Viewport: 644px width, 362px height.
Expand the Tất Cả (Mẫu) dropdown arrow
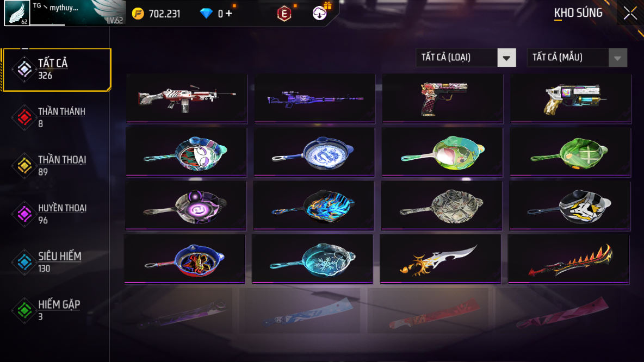click(x=617, y=58)
